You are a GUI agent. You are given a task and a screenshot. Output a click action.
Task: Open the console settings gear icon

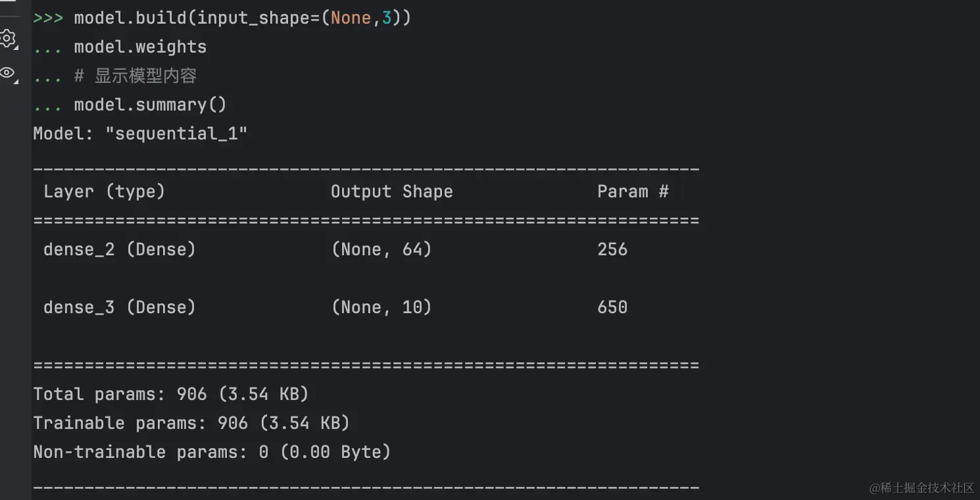[8, 38]
